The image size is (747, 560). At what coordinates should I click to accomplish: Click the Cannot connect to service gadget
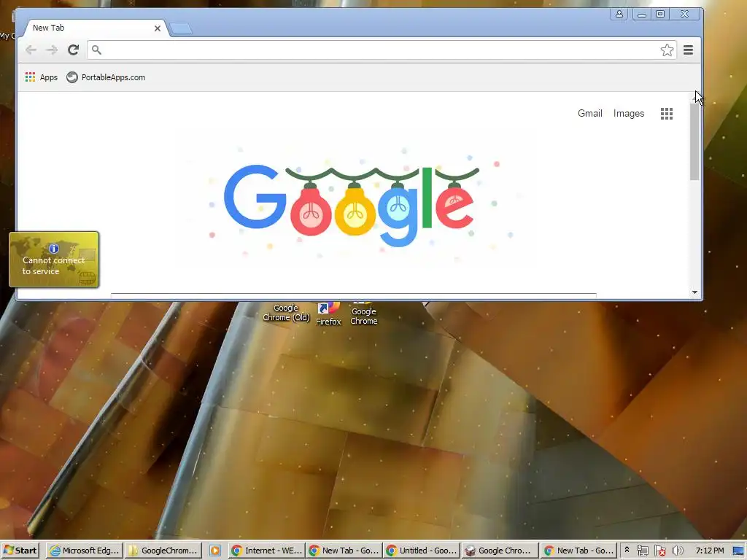[x=54, y=260]
